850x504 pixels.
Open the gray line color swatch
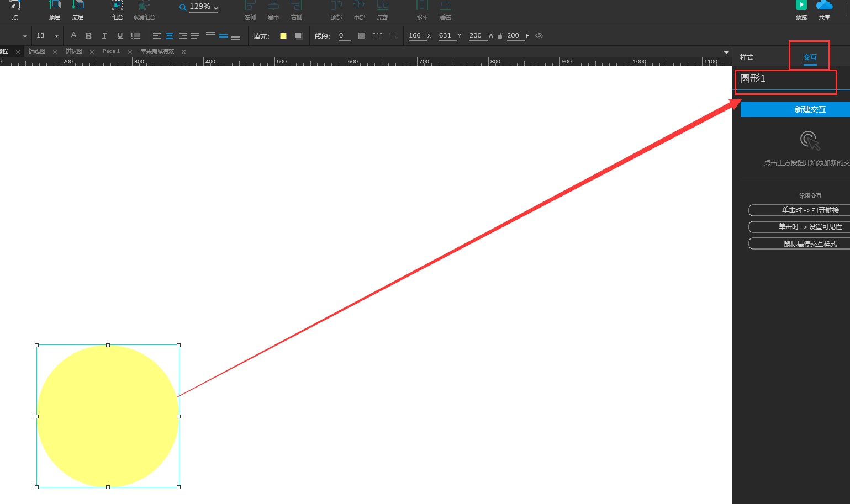362,36
